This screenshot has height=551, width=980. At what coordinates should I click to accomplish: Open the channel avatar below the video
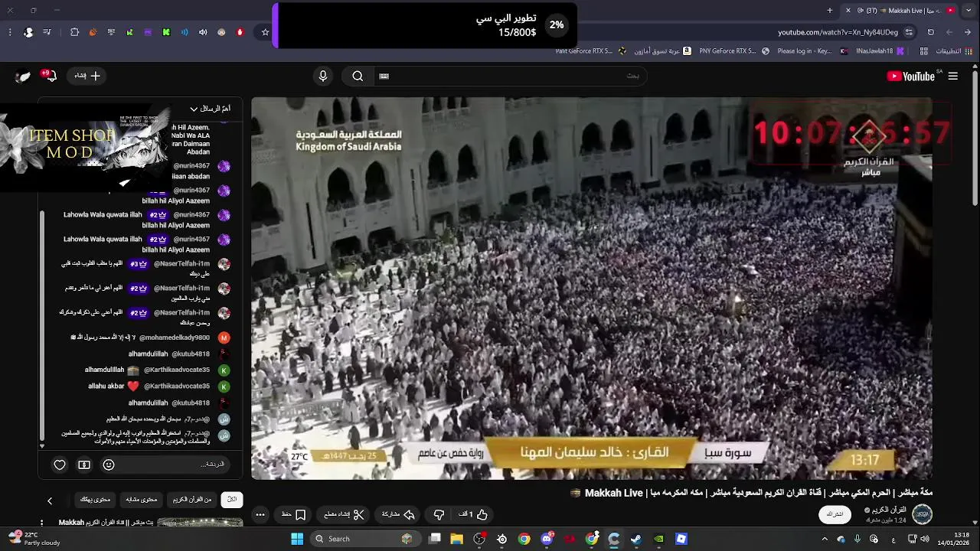point(923,514)
